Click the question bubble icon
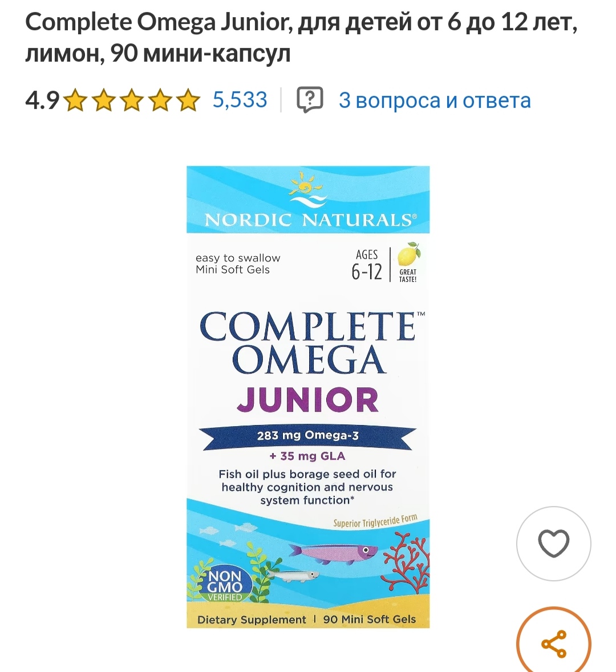This screenshot has height=672, width=616. click(x=310, y=100)
